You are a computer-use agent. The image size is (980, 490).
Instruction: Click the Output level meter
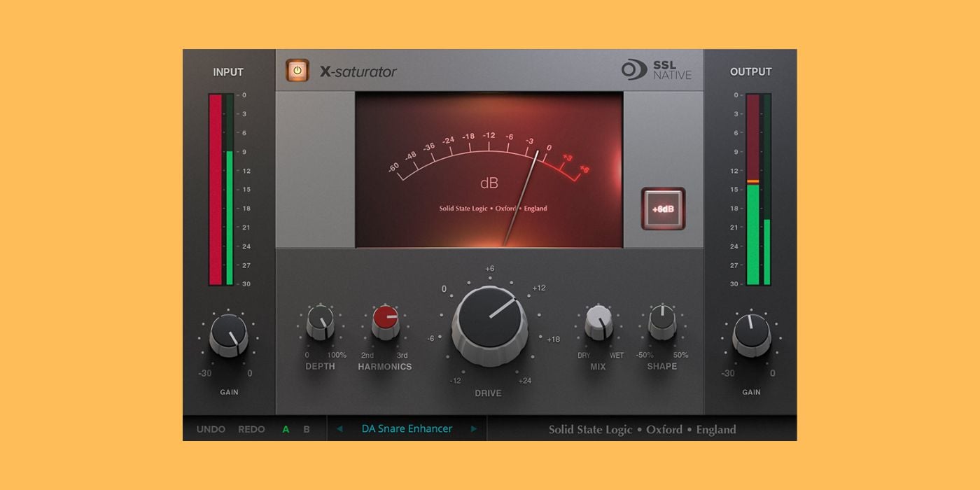pyautogui.click(x=758, y=189)
